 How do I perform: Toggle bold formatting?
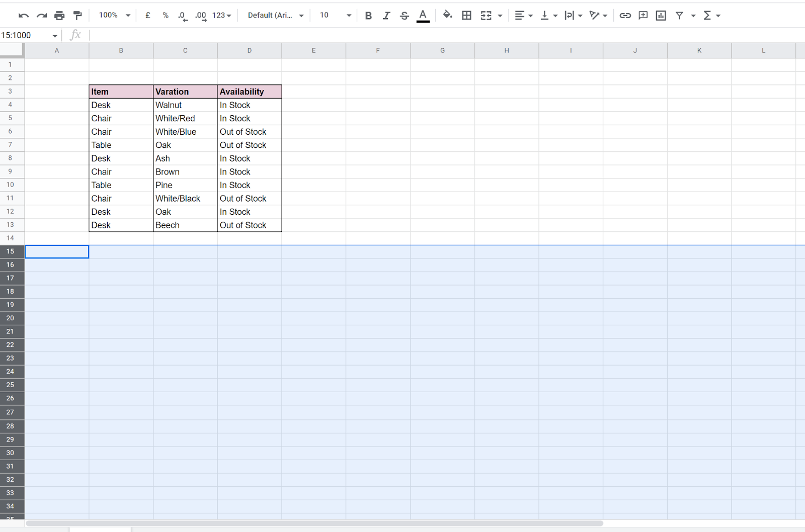click(368, 15)
